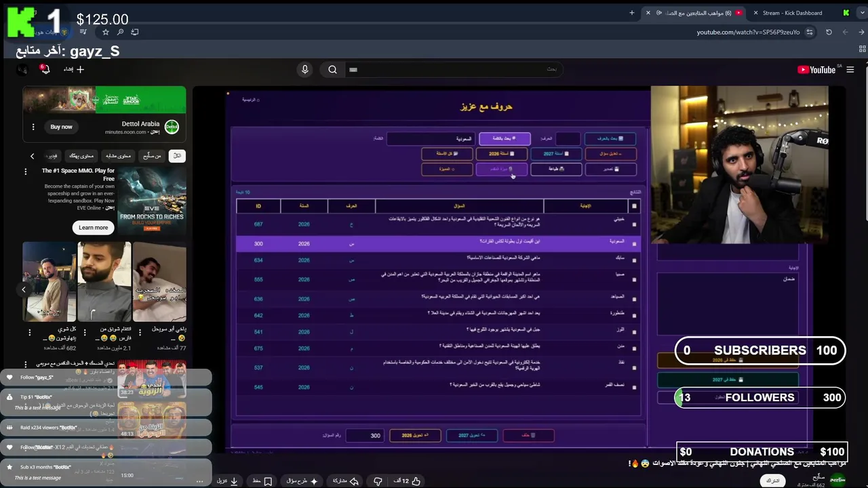The image size is (868, 488).
Task: Open site settings icon beside URL
Action: [810, 32]
